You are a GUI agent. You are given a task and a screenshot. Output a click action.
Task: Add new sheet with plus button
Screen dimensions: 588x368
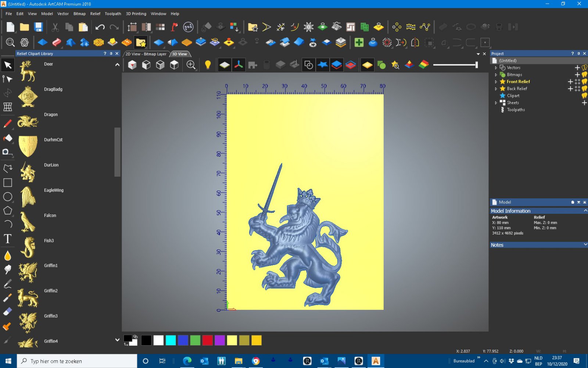point(584,103)
